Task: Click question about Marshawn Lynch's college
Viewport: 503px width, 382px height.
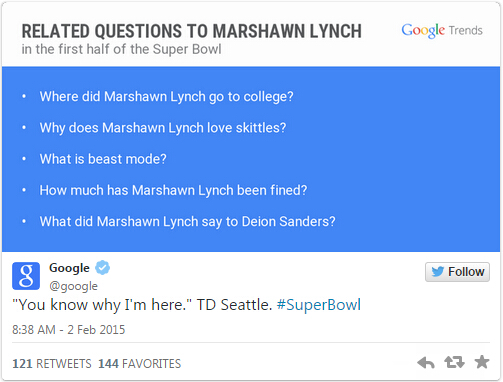Action: coord(166,97)
